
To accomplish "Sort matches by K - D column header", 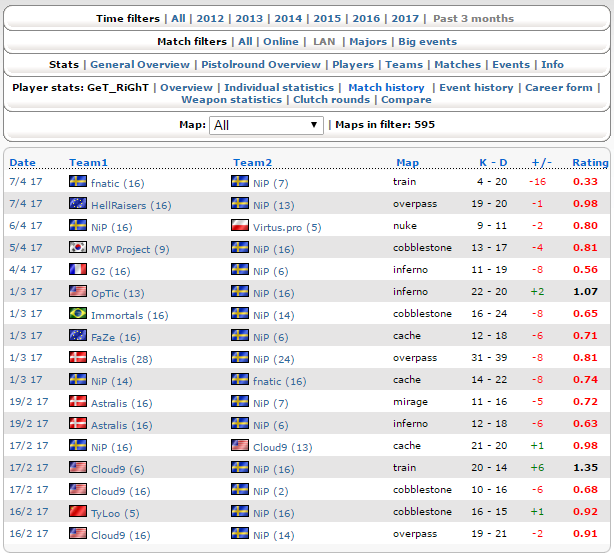I will tap(493, 163).
